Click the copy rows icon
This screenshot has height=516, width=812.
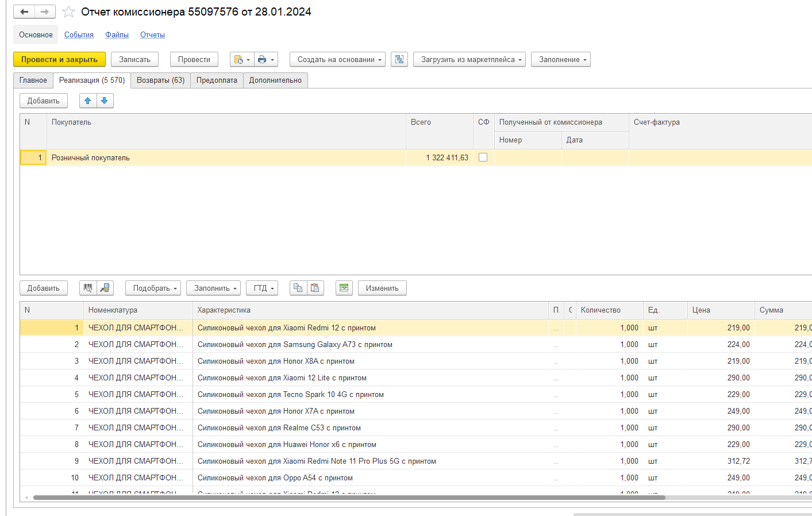(x=298, y=288)
